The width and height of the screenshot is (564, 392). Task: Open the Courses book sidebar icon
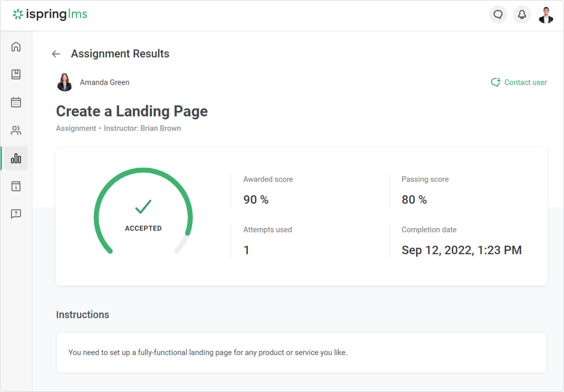click(x=16, y=74)
